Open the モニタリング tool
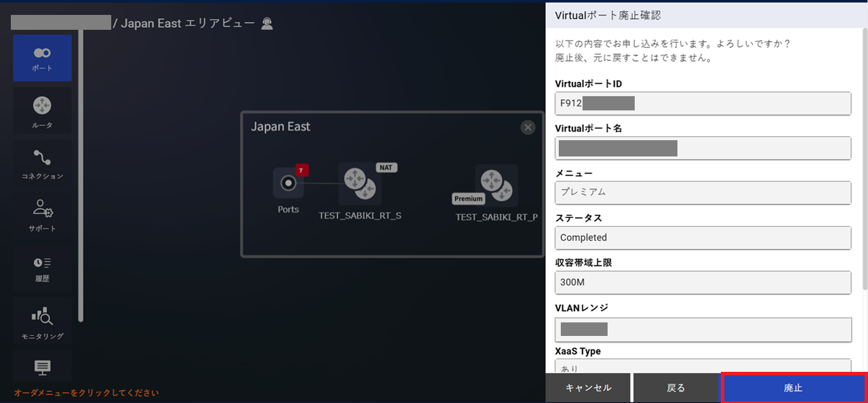The width and height of the screenshot is (868, 403). 42,320
